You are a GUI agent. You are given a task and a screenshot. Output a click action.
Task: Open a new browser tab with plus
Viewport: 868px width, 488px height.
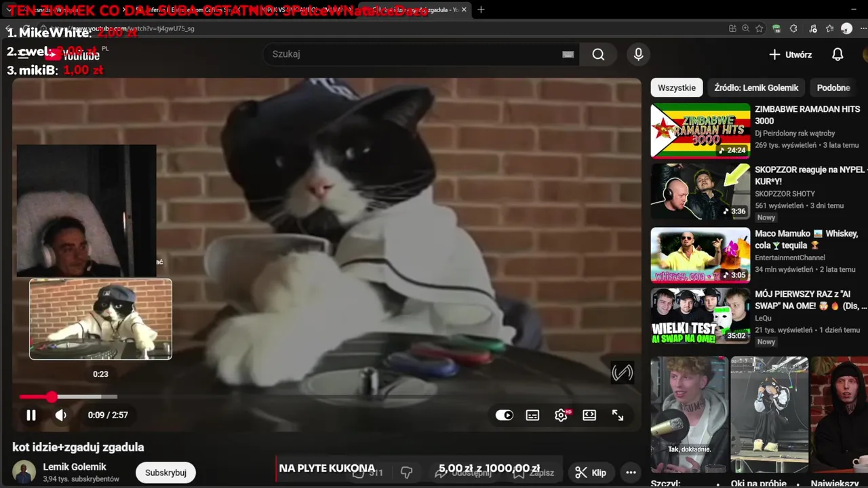(481, 9)
